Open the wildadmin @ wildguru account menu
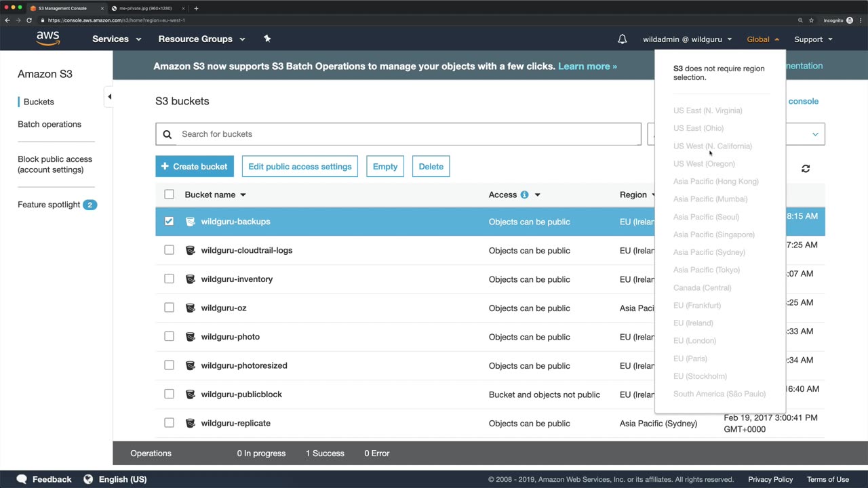Image resolution: width=868 pixels, height=488 pixels. [x=688, y=39]
